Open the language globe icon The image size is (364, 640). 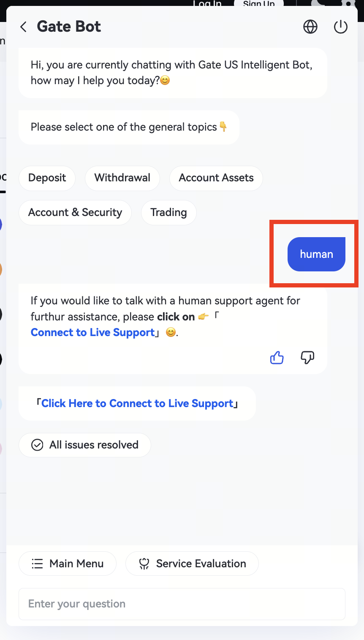tap(310, 27)
